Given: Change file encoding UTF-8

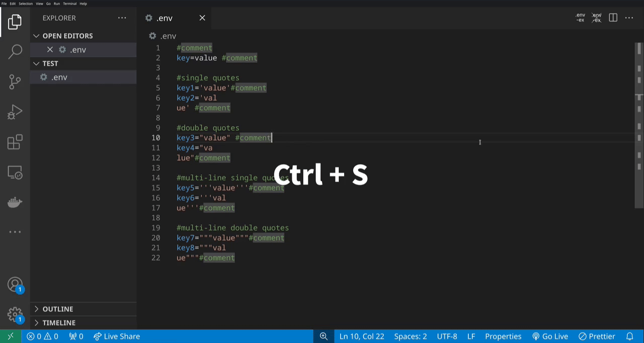Looking at the screenshot, I should click(447, 336).
